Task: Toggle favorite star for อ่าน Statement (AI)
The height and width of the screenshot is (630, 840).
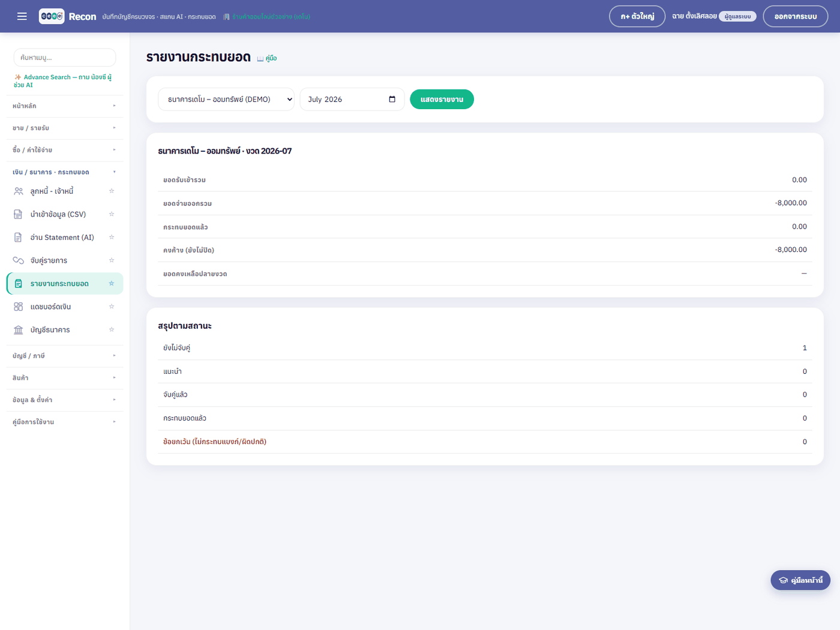Action: coord(112,237)
